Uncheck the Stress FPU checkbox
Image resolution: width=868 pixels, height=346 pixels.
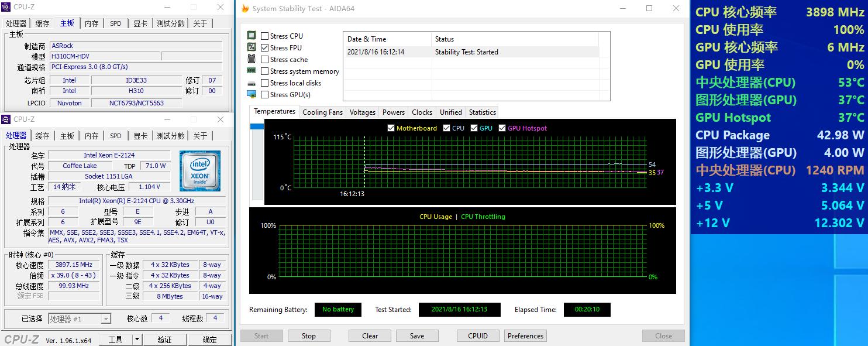pyautogui.click(x=265, y=48)
